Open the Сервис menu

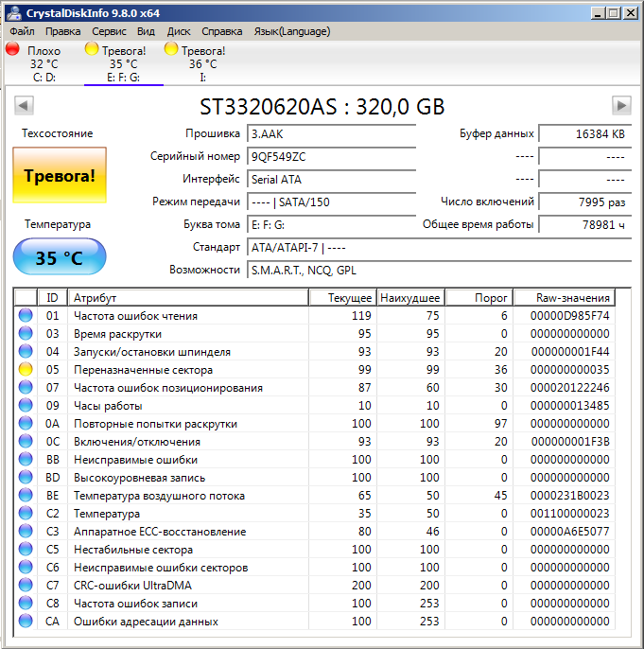(x=109, y=31)
